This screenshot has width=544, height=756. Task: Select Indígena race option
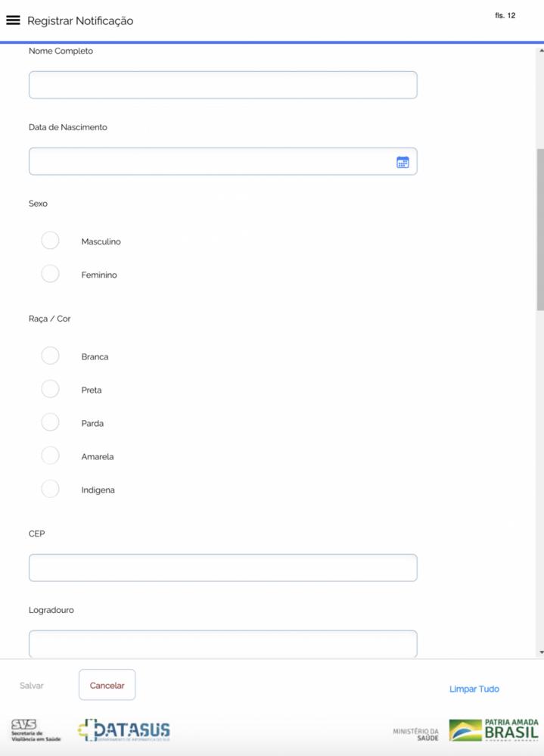tap(50, 489)
